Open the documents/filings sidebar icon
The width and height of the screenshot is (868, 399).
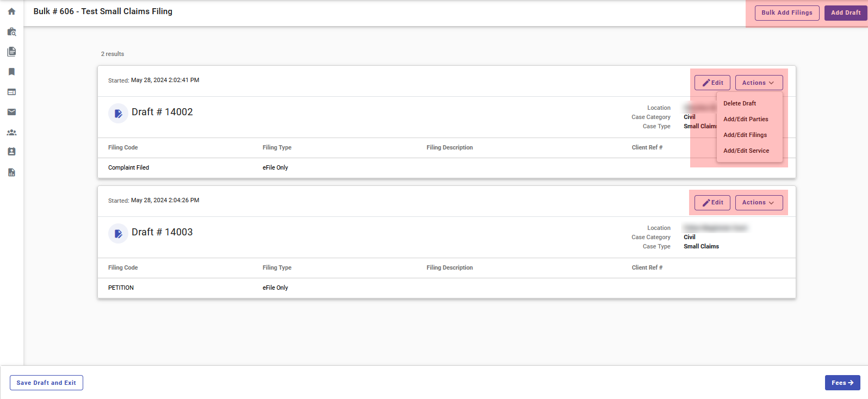click(11, 52)
